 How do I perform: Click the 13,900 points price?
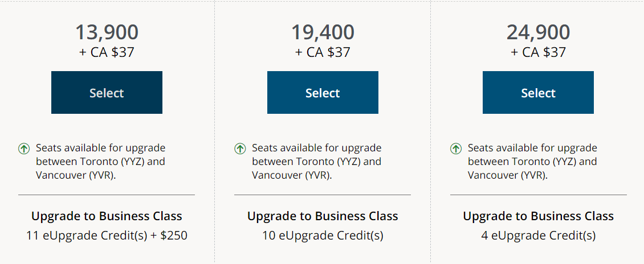click(x=107, y=32)
